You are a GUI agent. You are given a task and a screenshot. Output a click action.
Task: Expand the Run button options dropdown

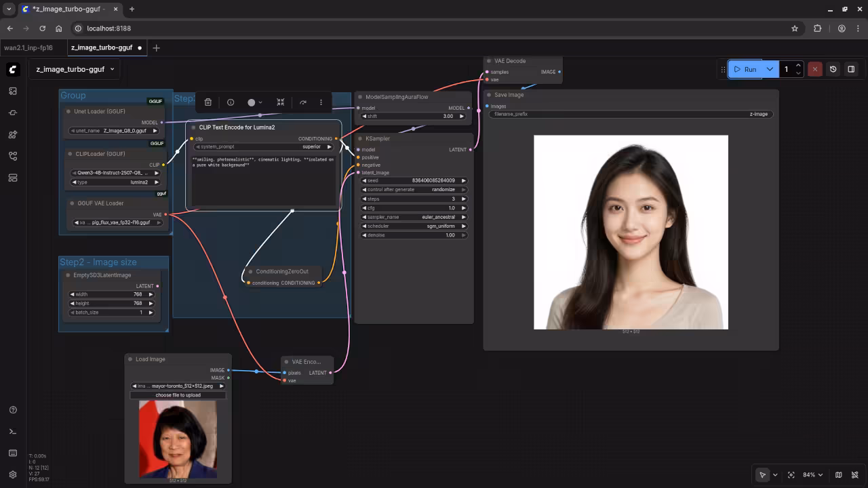pos(770,69)
